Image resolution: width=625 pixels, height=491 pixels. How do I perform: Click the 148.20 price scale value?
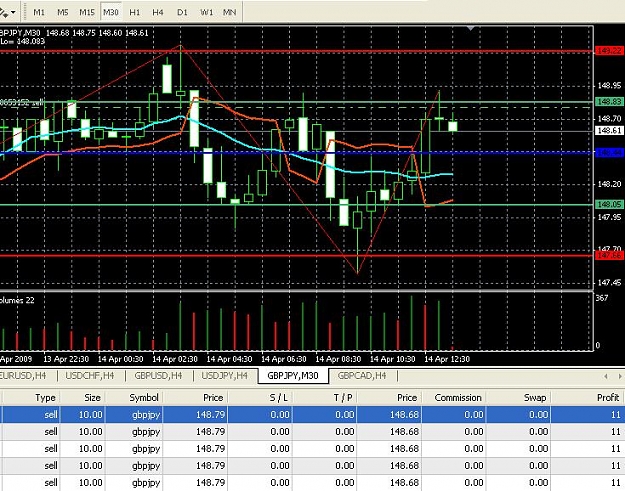(609, 184)
